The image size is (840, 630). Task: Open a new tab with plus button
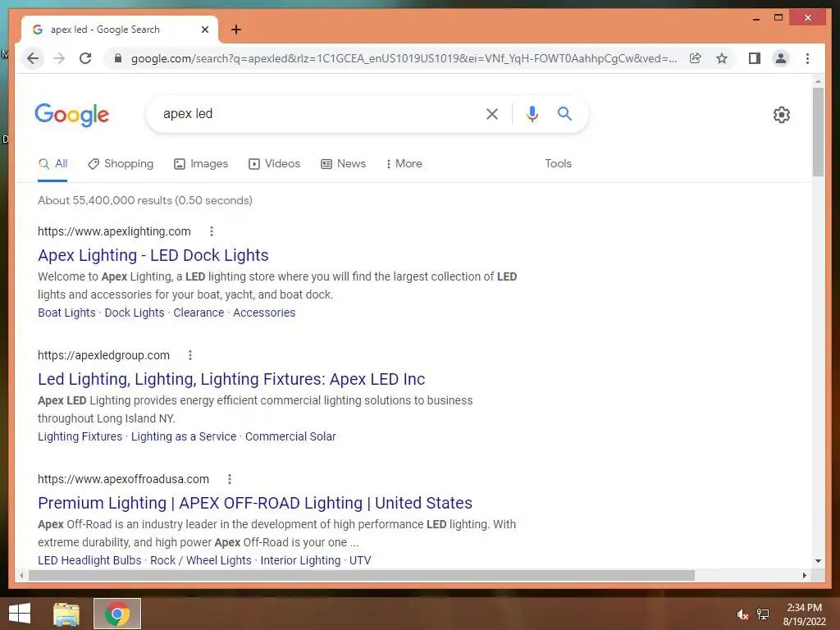235,30
